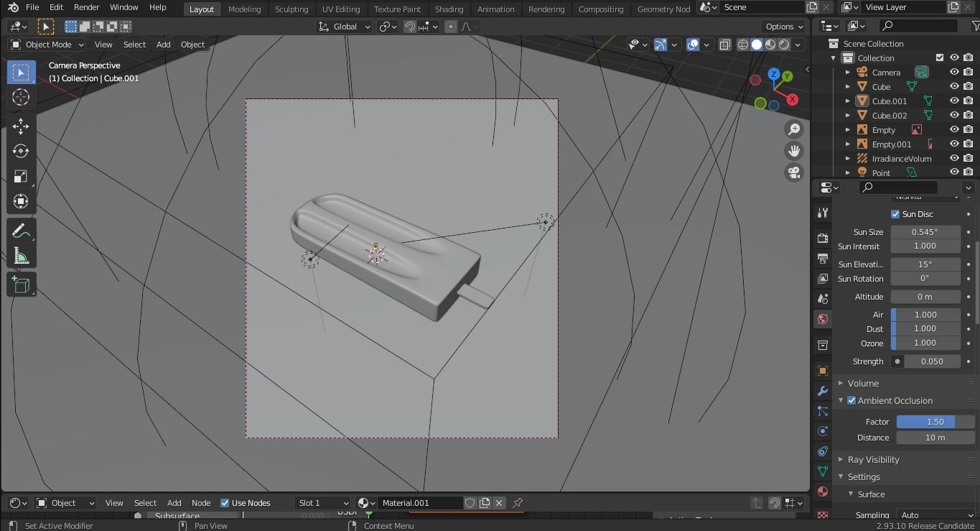Click the viewport zoom magnifier icon
Viewport: 980px width, 531px height.
click(794, 129)
